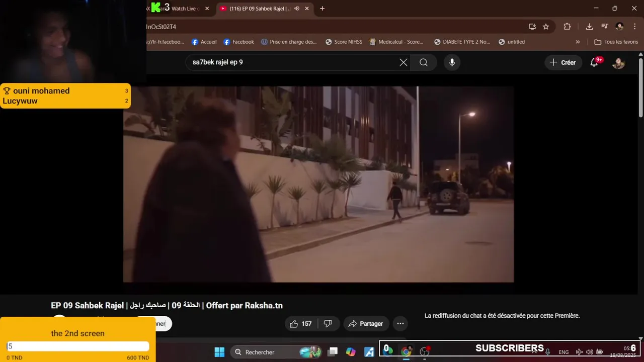
Task: Open the Prise en charge des... bookmark
Action: point(289,42)
